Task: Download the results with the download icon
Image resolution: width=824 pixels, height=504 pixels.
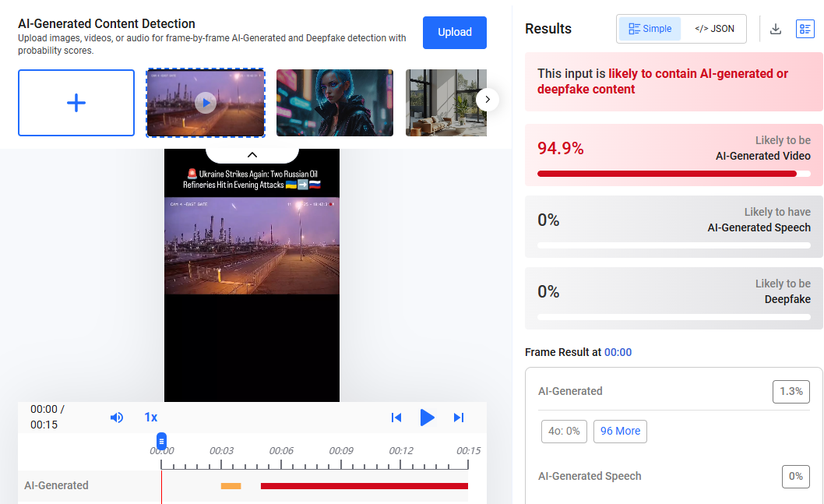Action: point(776,29)
